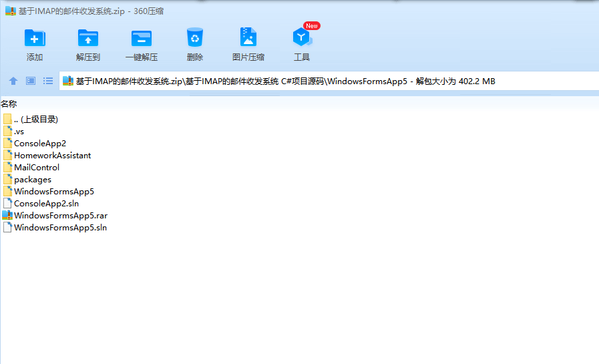
Task: Click the file icon beside WindowsFormsApp5.sln
Action: pos(7,228)
